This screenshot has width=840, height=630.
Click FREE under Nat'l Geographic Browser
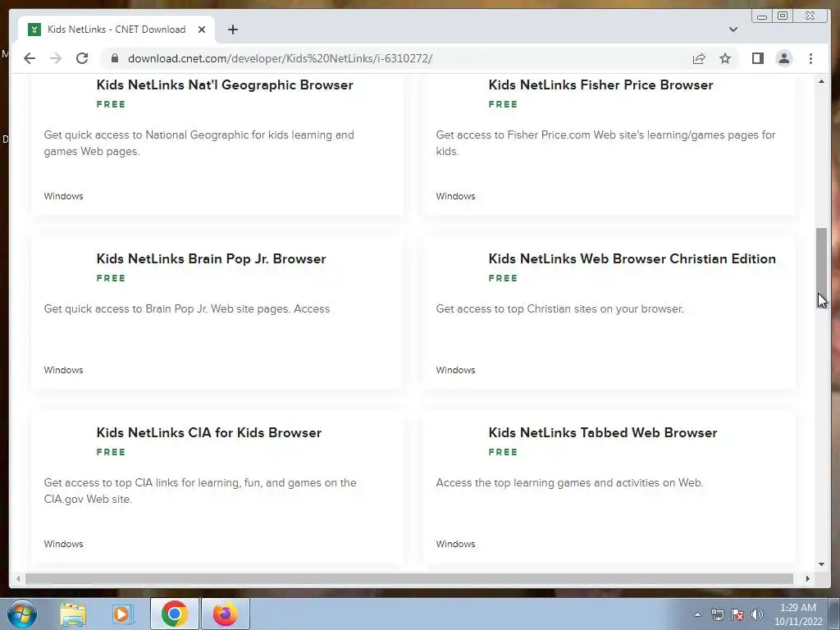coord(111,104)
